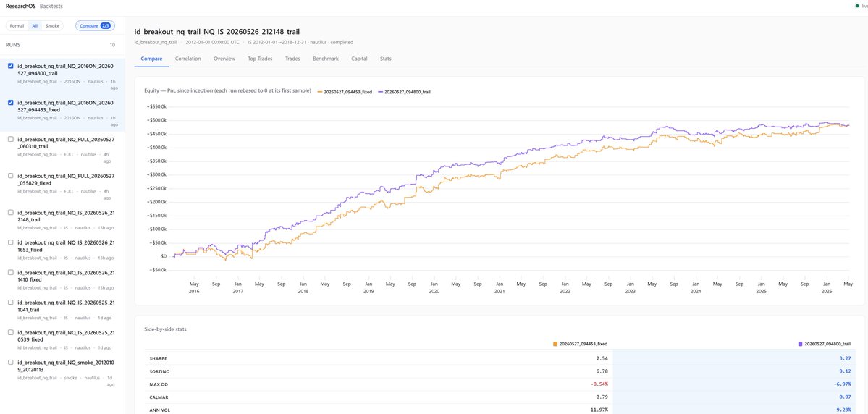Check the NQ_IS_20260526_211410_fixed run
This screenshot has height=414, width=868.
point(11,272)
